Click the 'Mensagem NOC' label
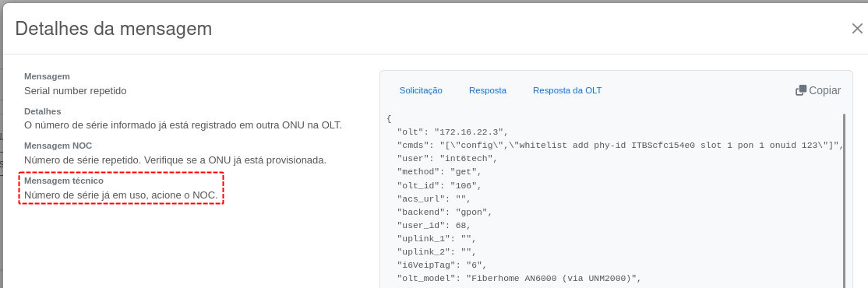868x288 pixels. [x=58, y=146]
